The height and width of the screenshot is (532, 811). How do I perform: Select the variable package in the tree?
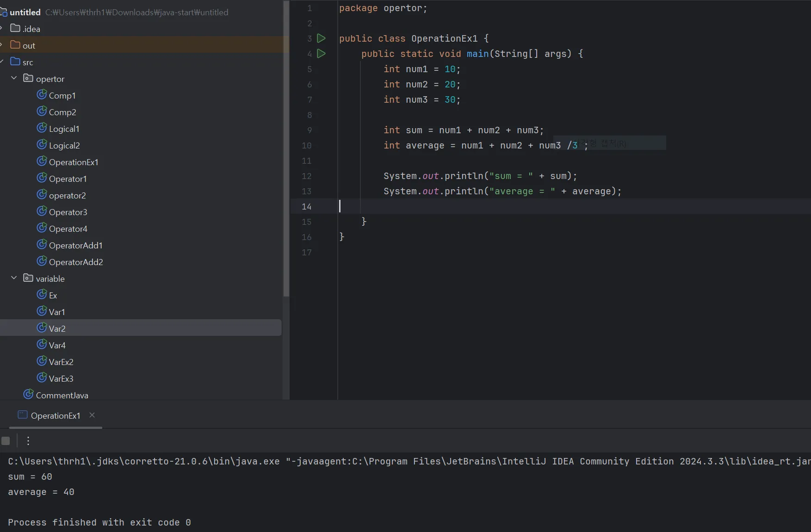(50, 279)
